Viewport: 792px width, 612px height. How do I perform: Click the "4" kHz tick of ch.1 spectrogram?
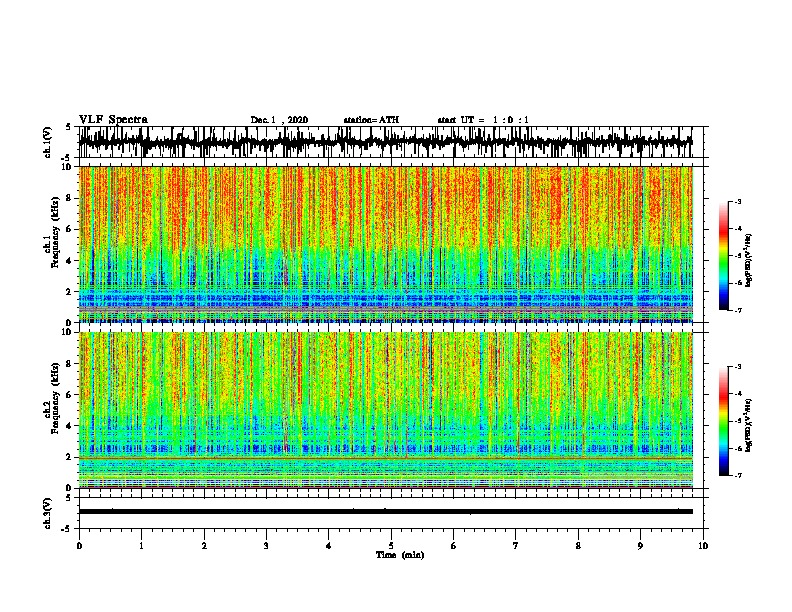click(70, 261)
